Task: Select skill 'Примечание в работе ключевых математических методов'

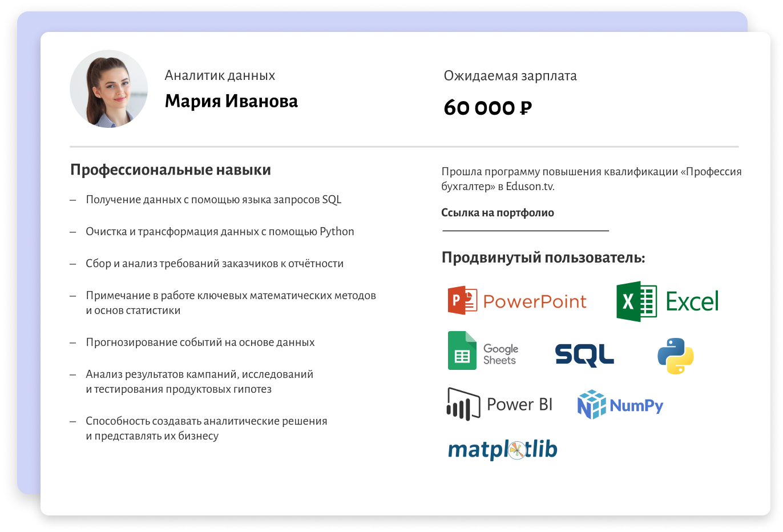Action: click(231, 296)
